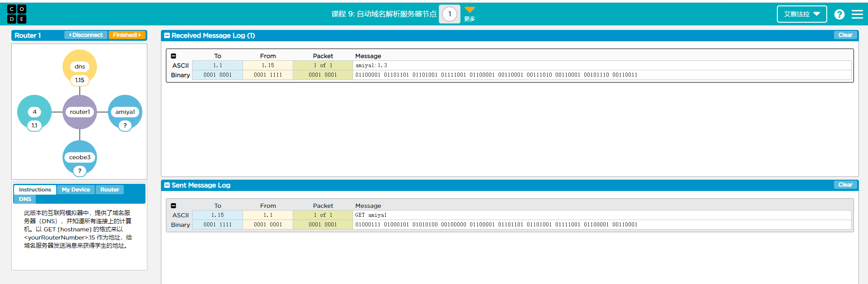
Task: Open the hamburger menu
Action: coord(857,15)
